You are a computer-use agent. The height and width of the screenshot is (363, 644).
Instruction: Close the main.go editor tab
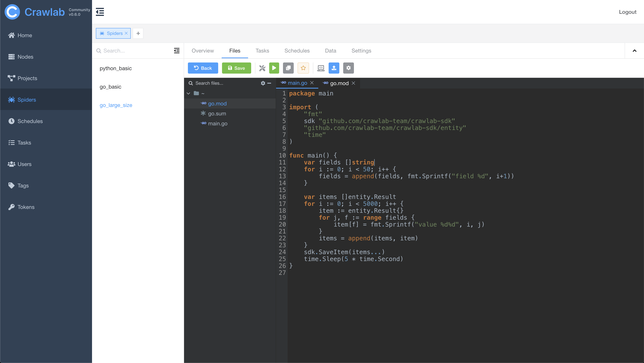point(312,83)
